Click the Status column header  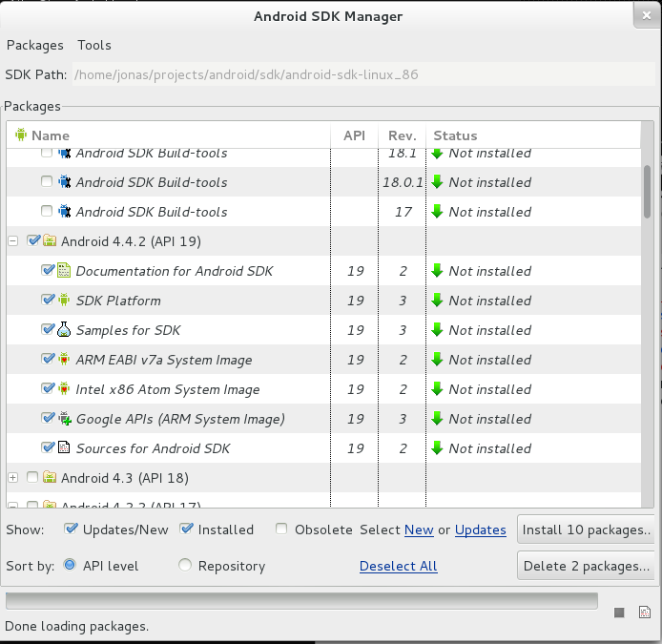coord(455,135)
